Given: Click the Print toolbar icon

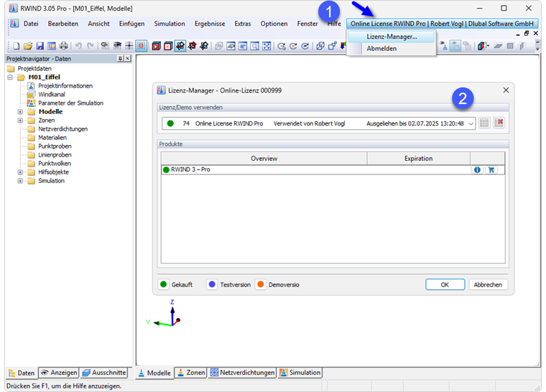Looking at the screenshot, I should click(63, 46).
